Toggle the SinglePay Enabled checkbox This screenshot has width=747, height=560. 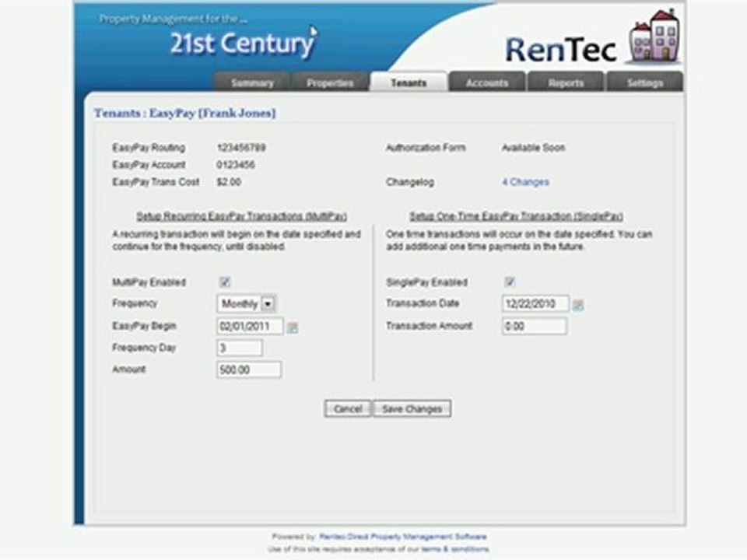click(510, 282)
